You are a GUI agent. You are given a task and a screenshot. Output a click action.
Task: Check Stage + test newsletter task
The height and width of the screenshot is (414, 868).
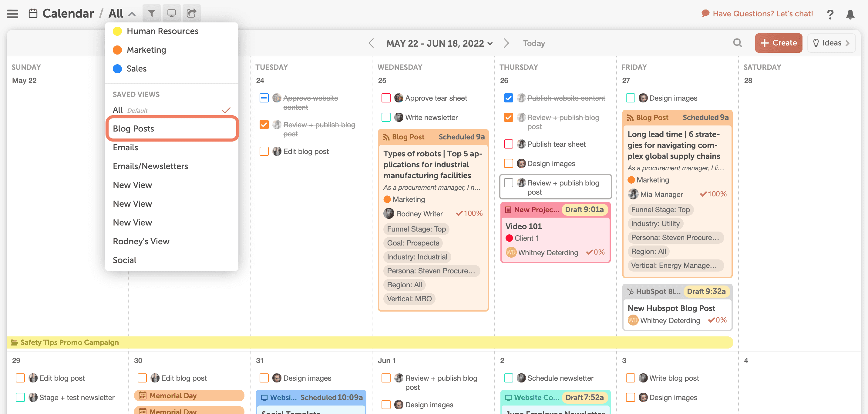pos(20,398)
